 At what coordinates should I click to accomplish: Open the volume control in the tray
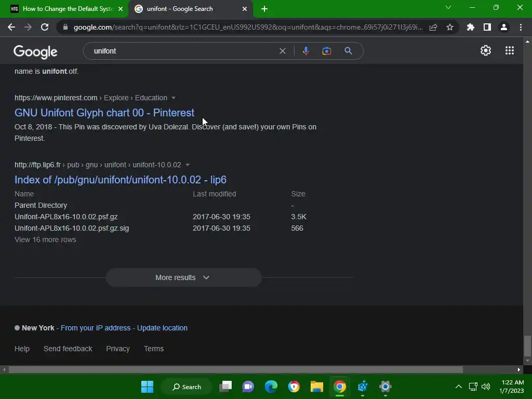(486, 387)
